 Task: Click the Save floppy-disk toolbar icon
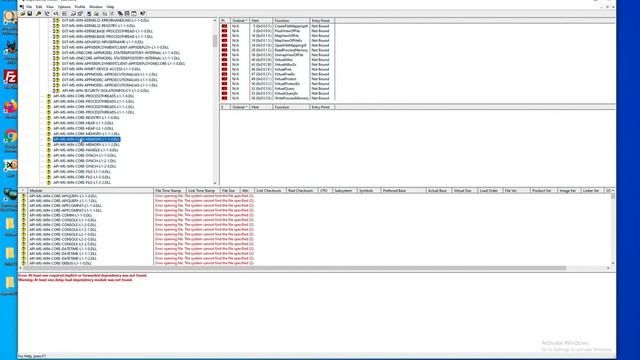pos(30,13)
